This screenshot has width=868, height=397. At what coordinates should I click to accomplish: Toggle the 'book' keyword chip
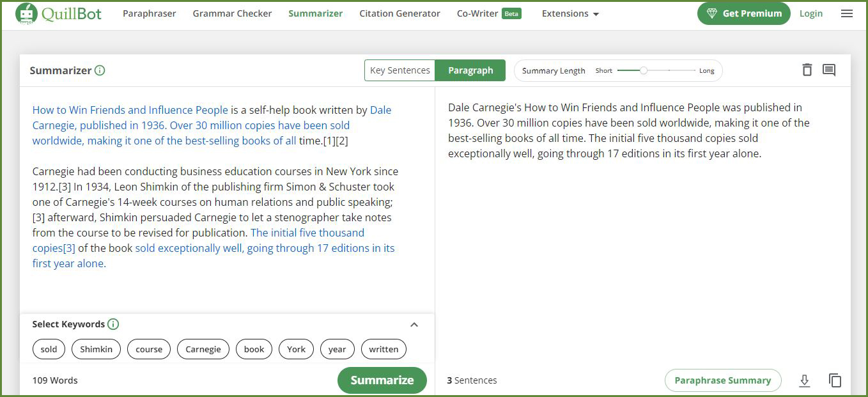(x=254, y=349)
